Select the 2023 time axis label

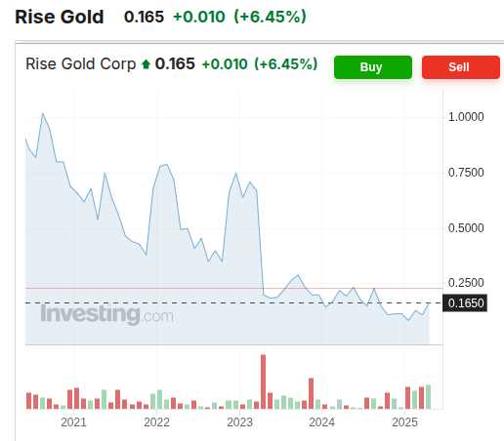pyautogui.click(x=239, y=422)
